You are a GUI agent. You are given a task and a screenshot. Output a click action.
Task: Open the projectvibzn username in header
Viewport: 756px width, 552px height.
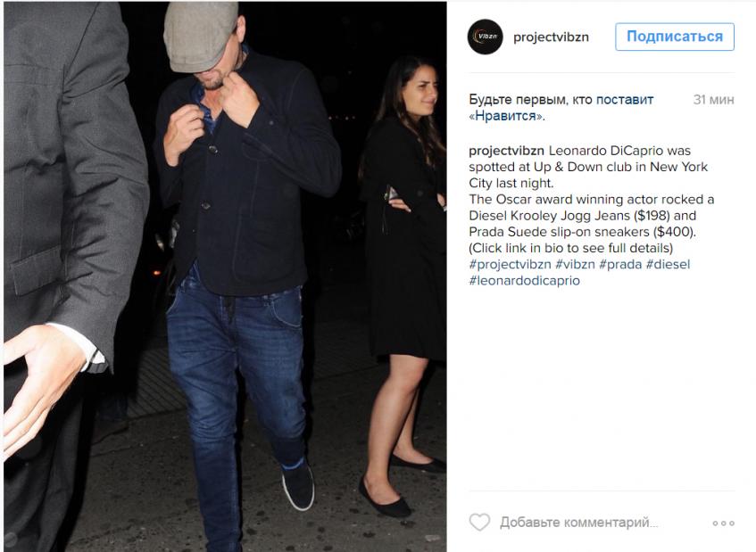pyautogui.click(x=551, y=37)
